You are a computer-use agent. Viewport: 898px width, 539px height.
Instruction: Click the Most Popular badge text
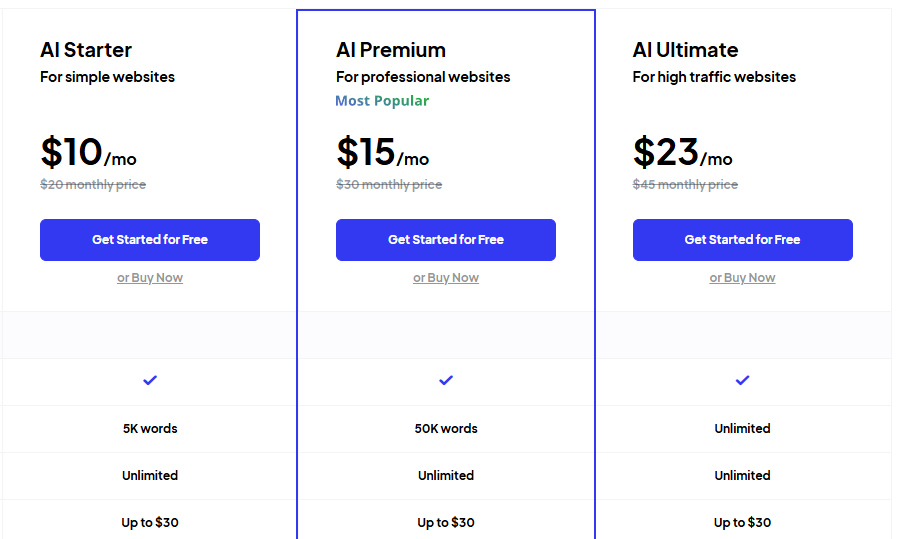point(382,101)
